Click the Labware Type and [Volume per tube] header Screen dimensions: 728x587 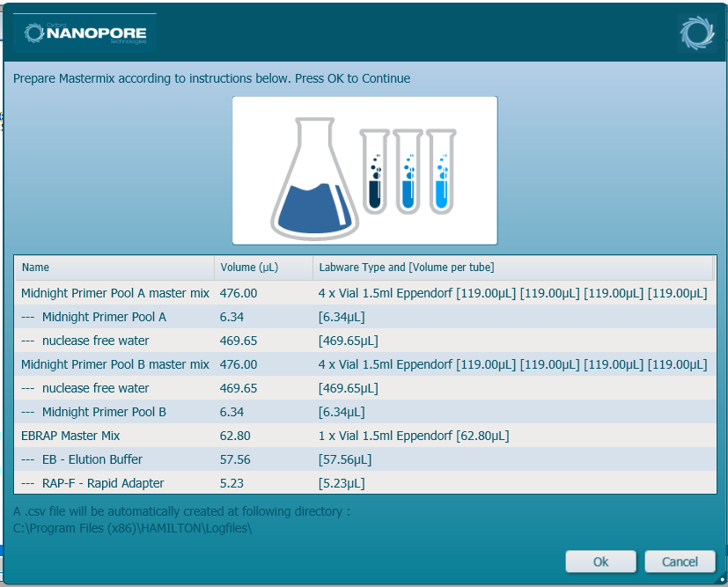[x=513, y=268]
